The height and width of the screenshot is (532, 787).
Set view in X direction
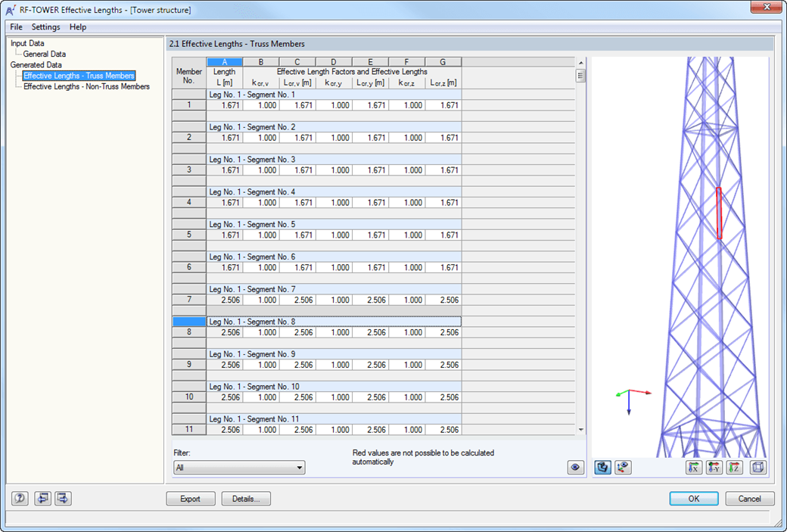(x=694, y=468)
